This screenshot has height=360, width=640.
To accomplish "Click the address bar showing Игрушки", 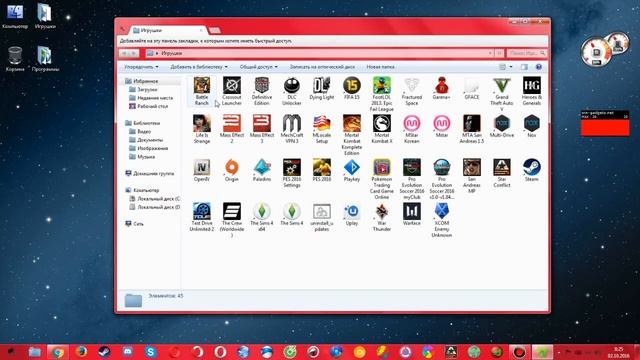I will pos(319,53).
